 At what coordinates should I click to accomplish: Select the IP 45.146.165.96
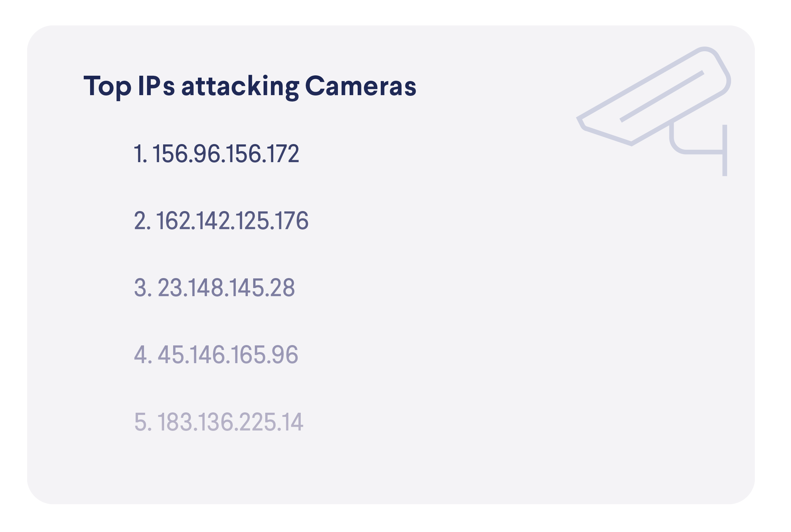[228, 355]
